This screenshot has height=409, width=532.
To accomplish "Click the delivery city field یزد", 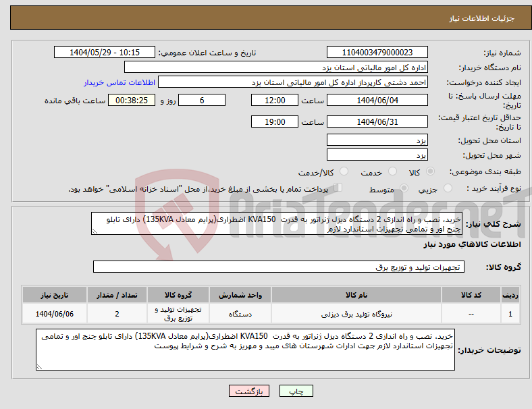I will (x=377, y=155).
